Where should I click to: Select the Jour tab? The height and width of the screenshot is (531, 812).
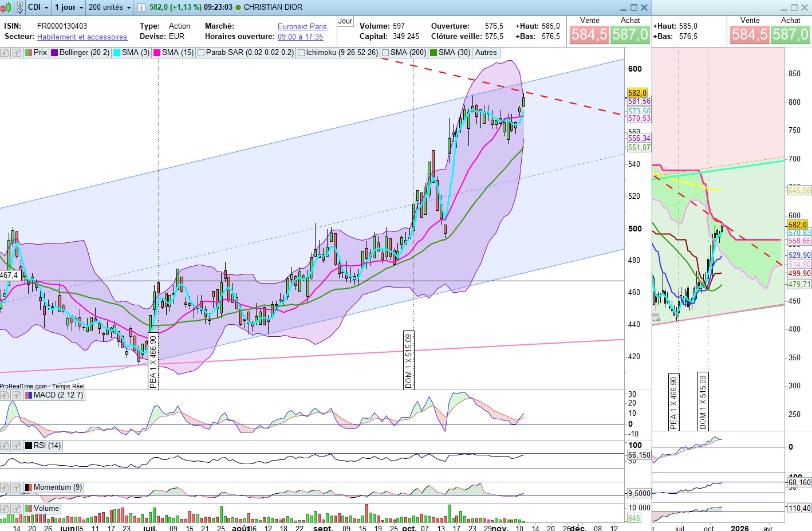[345, 21]
